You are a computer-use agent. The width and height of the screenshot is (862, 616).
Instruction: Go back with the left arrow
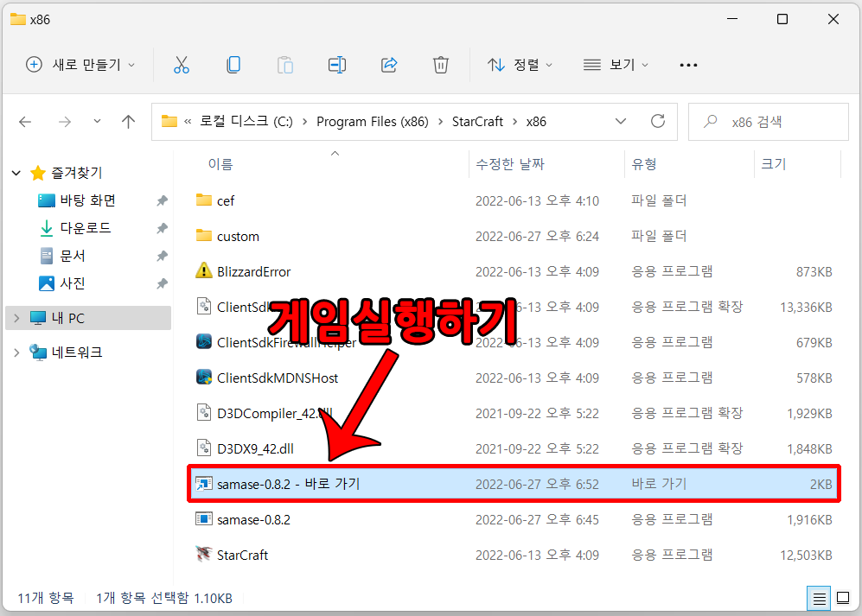coord(25,122)
